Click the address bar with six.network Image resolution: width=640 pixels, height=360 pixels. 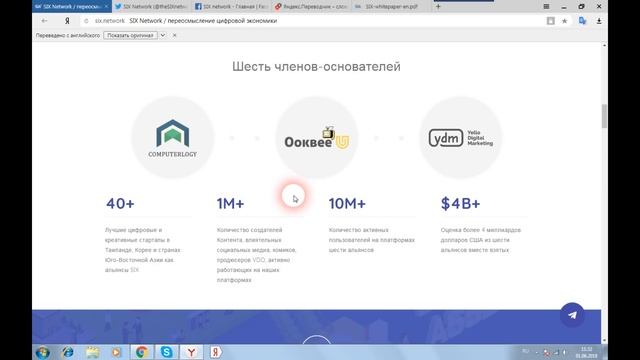point(312,21)
